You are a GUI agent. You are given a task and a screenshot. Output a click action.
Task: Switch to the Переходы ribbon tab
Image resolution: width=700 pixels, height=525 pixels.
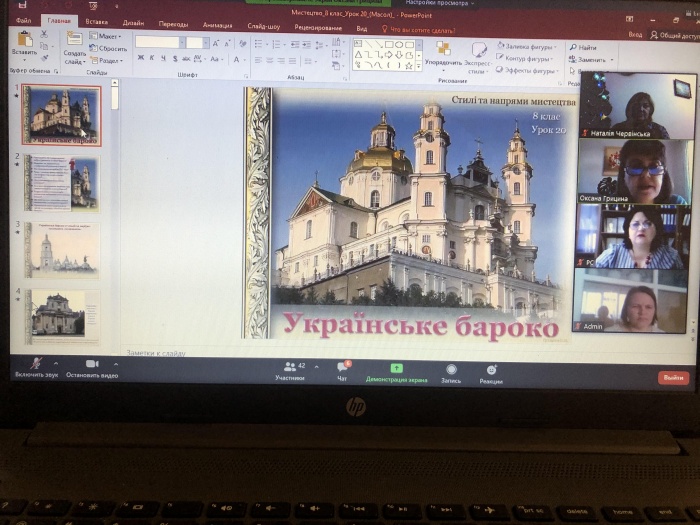(x=173, y=23)
